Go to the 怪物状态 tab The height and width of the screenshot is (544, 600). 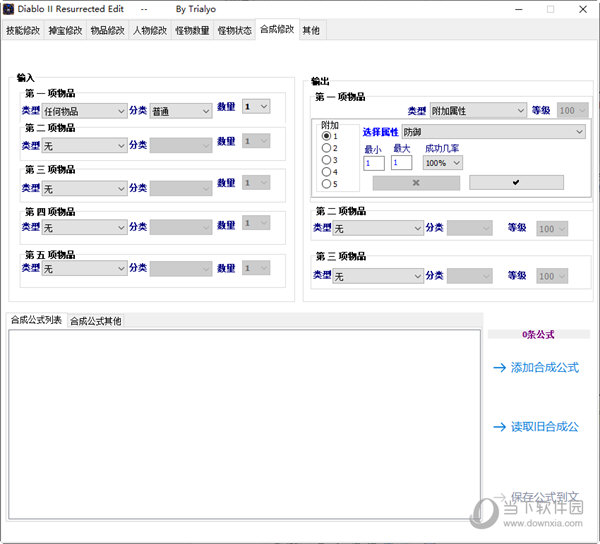(235, 30)
